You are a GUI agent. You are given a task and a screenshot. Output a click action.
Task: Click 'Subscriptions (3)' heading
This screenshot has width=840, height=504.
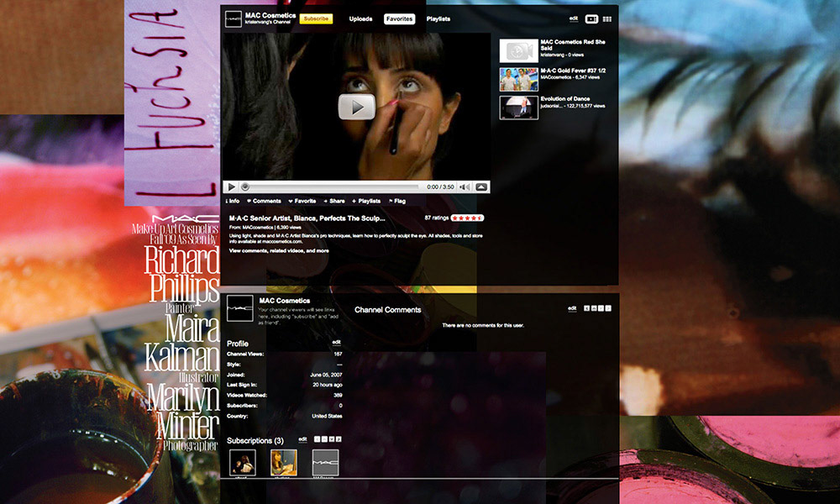click(x=255, y=441)
